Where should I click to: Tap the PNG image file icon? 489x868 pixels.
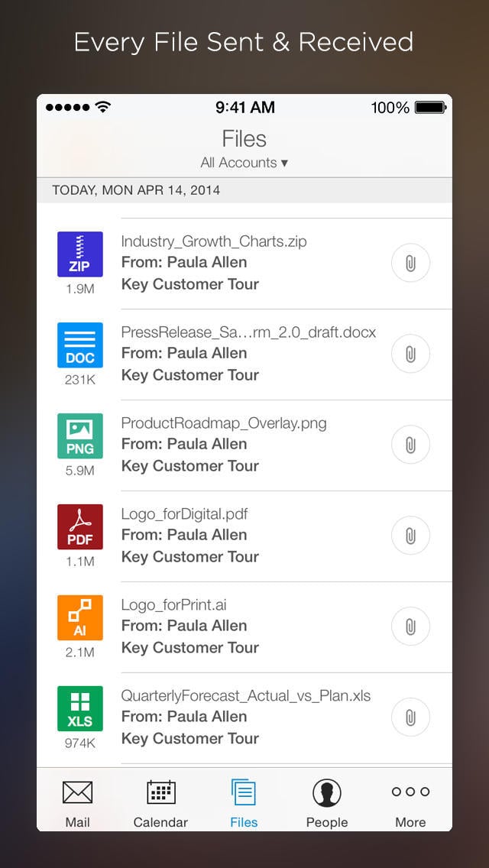(79, 436)
